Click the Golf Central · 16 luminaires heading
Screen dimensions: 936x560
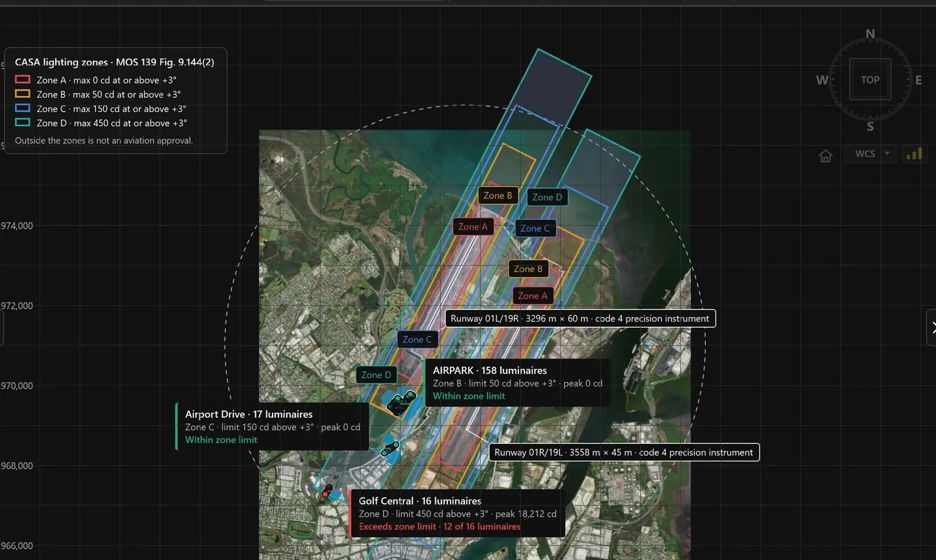420,501
